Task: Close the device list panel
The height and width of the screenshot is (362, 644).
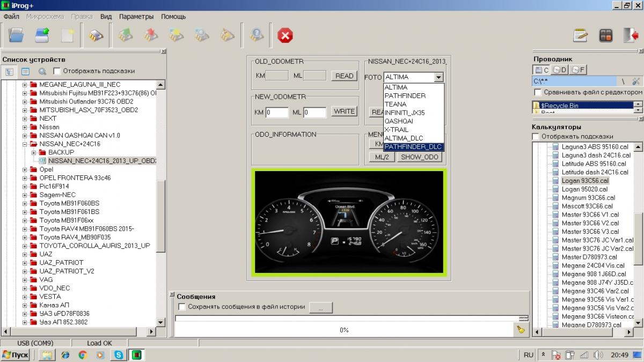Action: pyautogui.click(x=163, y=52)
